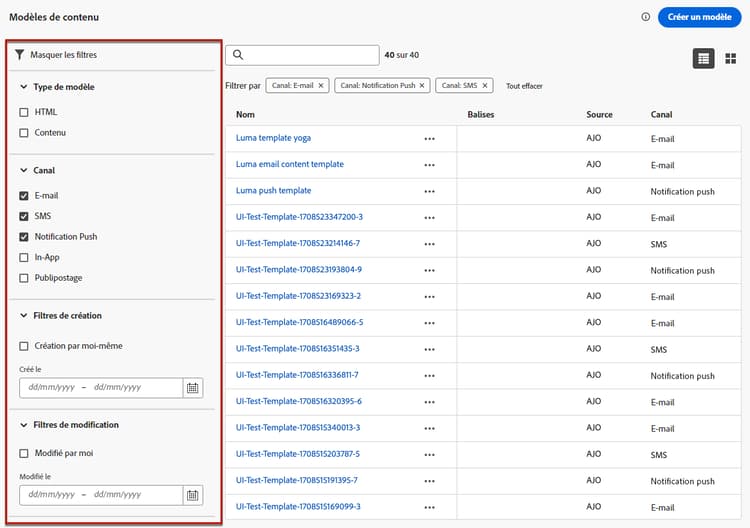This screenshot has height=528, width=750.
Task: Tick Création par moi-même checkbox
Action: click(24, 346)
